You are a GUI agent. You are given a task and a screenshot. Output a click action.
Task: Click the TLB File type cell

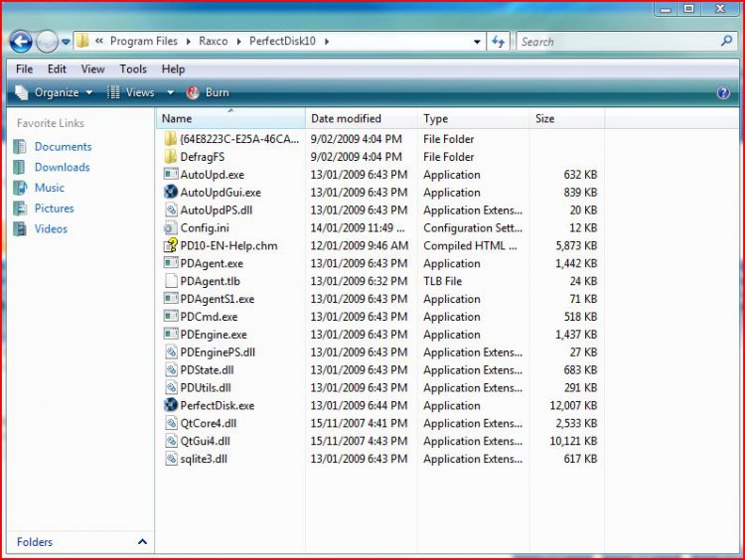pyautogui.click(x=442, y=281)
